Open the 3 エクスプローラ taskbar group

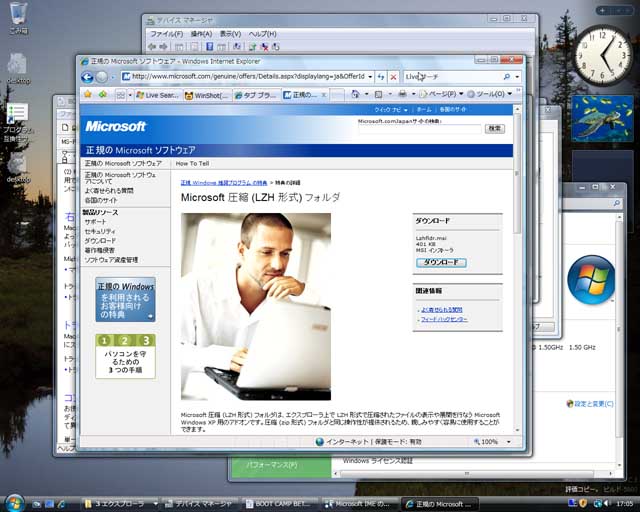click(x=120, y=504)
